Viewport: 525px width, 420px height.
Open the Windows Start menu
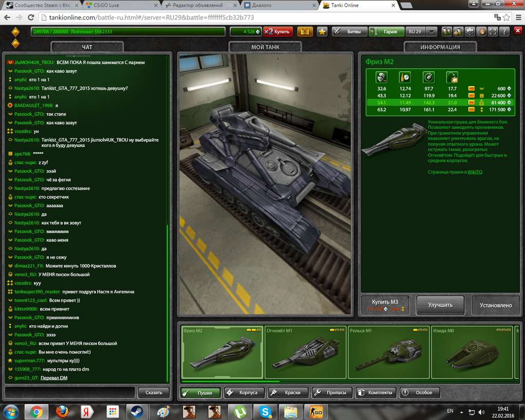(11, 412)
